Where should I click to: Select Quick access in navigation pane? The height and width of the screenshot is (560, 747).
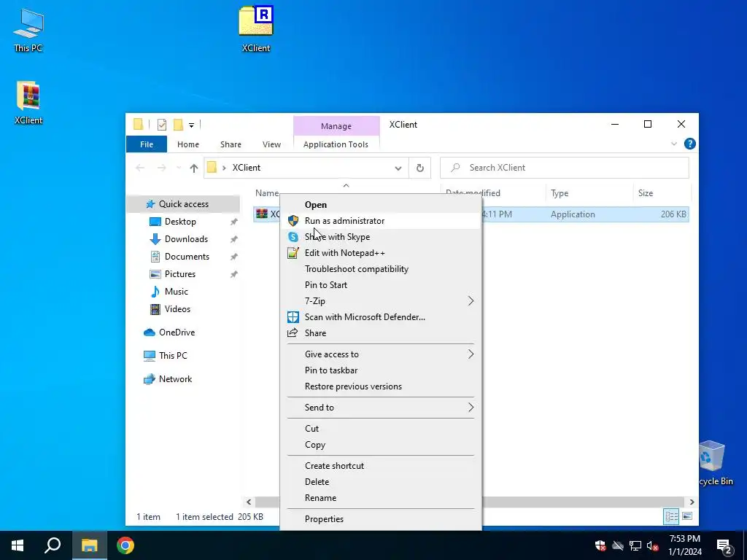click(x=183, y=204)
